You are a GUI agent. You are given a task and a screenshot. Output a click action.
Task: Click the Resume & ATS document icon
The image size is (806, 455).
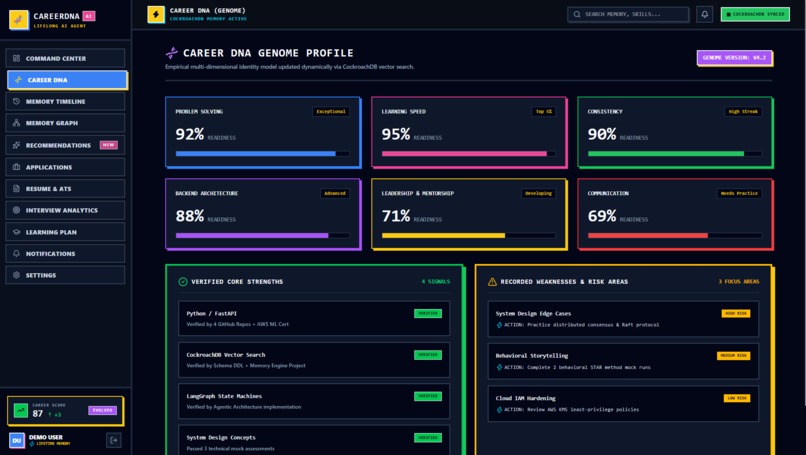16,189
